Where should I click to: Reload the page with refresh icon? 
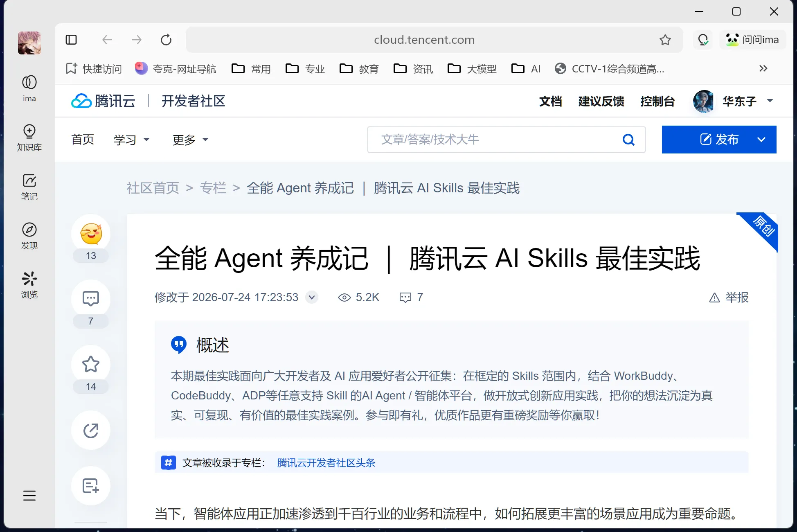(x=166, y=40)
